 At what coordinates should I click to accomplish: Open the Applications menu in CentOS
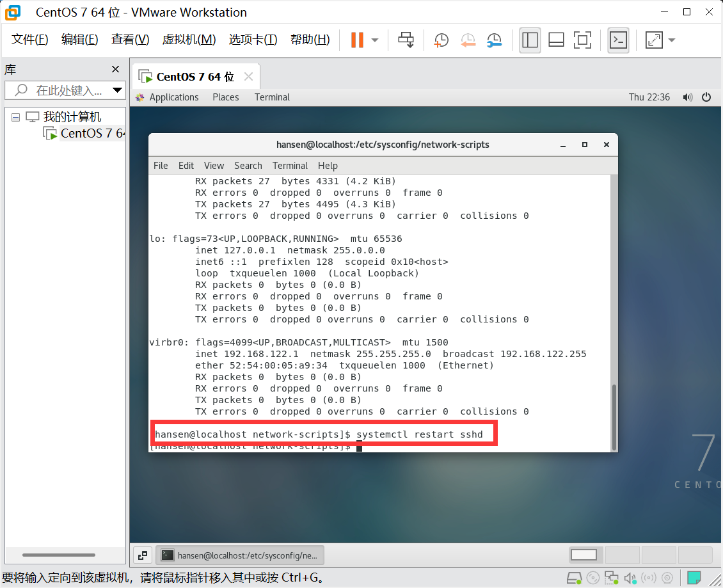[x=174, y=97]
